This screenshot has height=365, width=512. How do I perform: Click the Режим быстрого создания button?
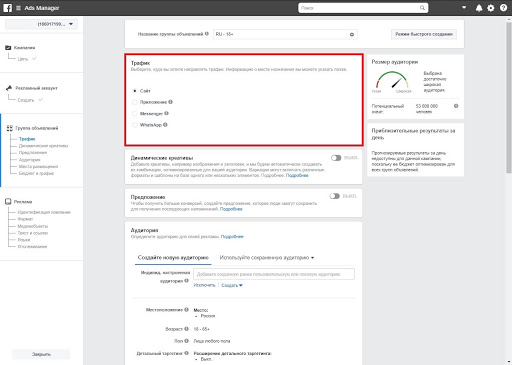click(x=424, y=34)
